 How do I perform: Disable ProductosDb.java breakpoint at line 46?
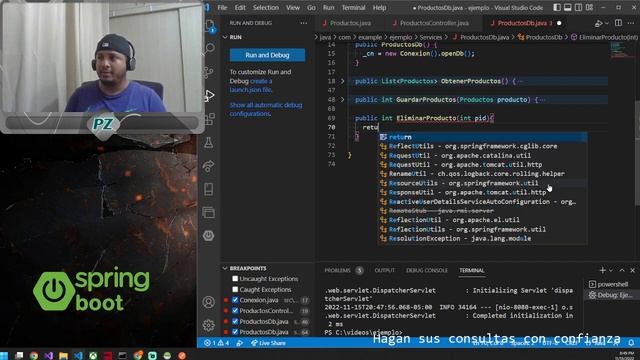pos(235,321)
